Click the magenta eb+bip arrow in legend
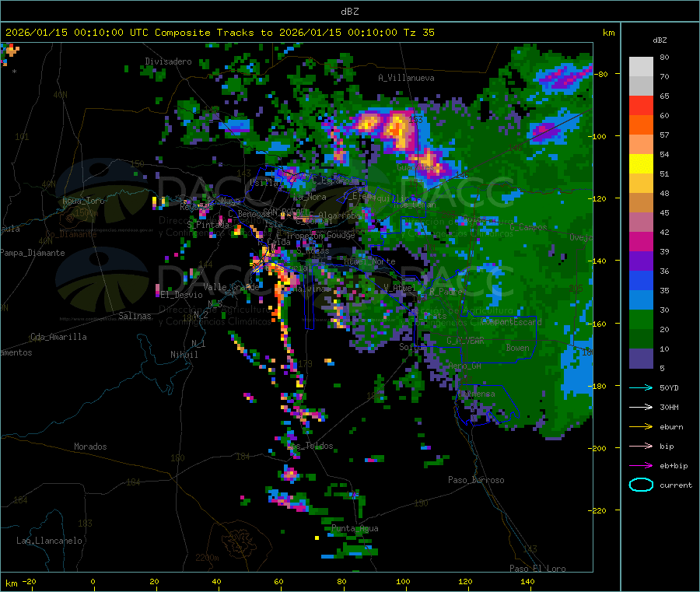Viewport: 700px width, 592px height. coord(641,466)
